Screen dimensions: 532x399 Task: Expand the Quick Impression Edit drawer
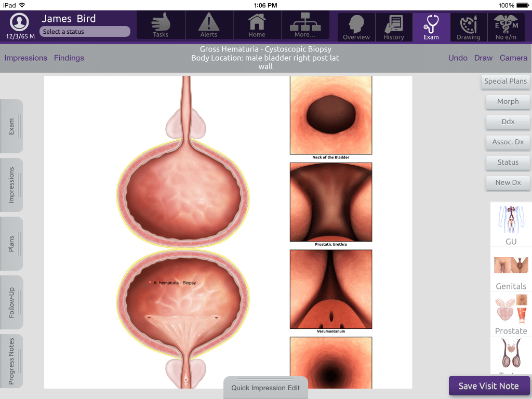click(265, 388)
